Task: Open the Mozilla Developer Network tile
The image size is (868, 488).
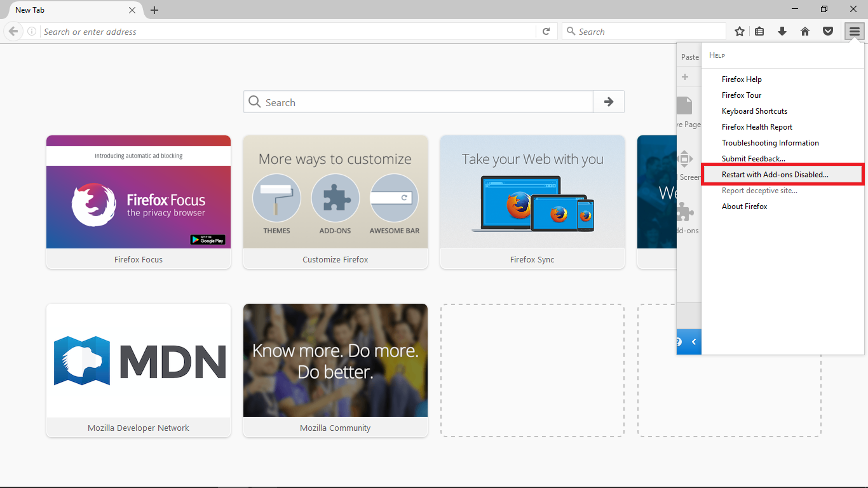Action: (x=139, y=370)
